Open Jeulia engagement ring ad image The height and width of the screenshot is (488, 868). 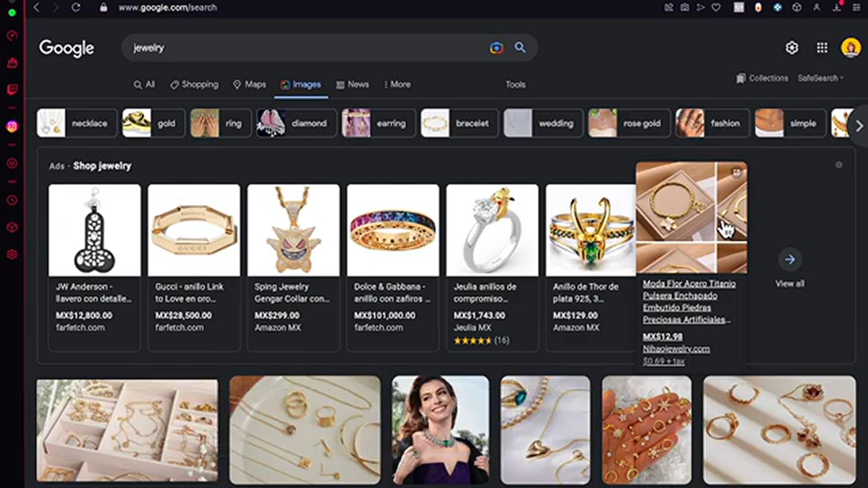tap(492, 230)
